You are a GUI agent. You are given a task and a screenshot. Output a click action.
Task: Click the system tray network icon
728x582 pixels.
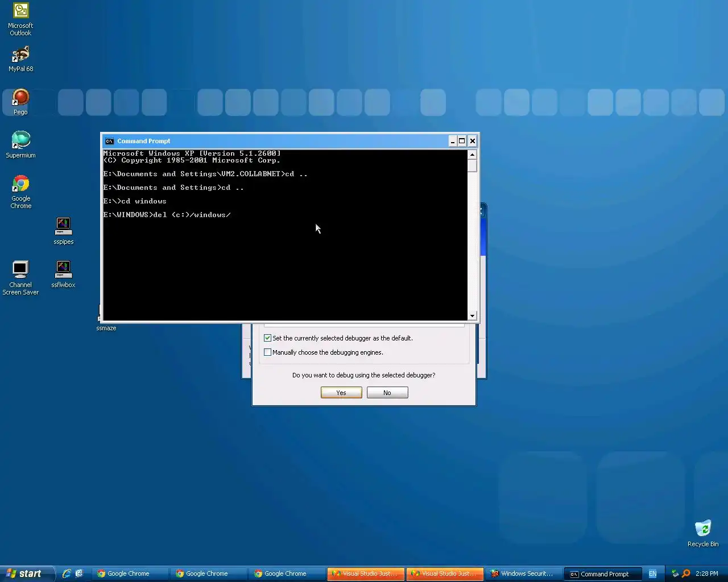[x=675, y=573]
